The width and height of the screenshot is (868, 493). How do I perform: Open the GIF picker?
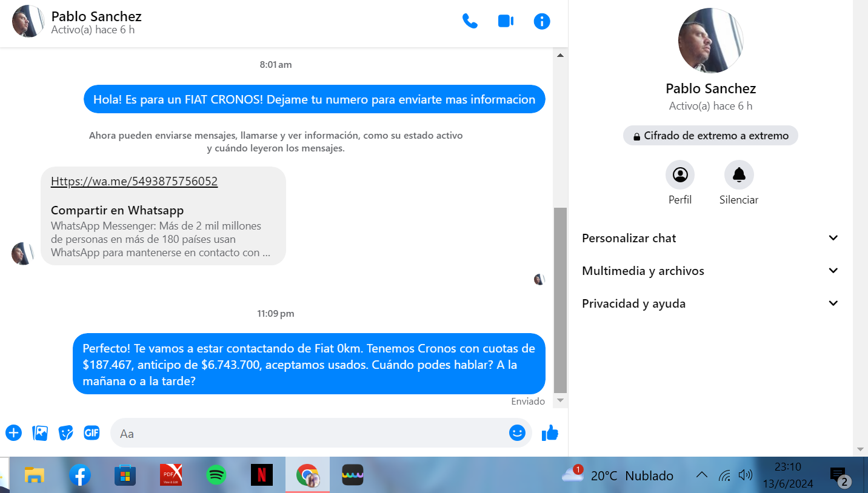[x=92, y=433]
